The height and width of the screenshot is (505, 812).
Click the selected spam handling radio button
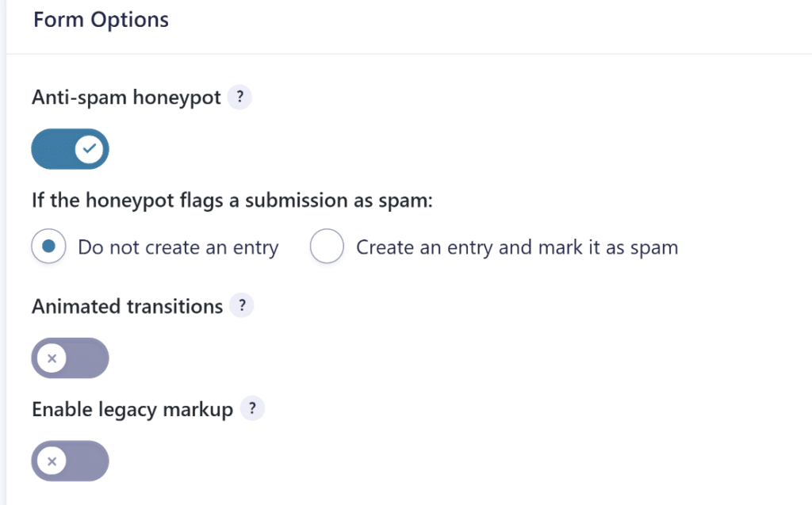pos(48,247)
